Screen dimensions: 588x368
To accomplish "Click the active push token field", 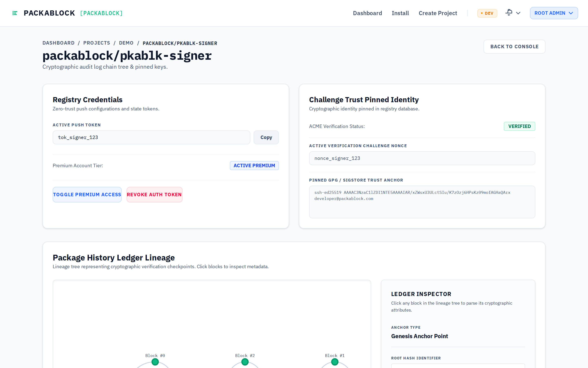I will [151, 137].
